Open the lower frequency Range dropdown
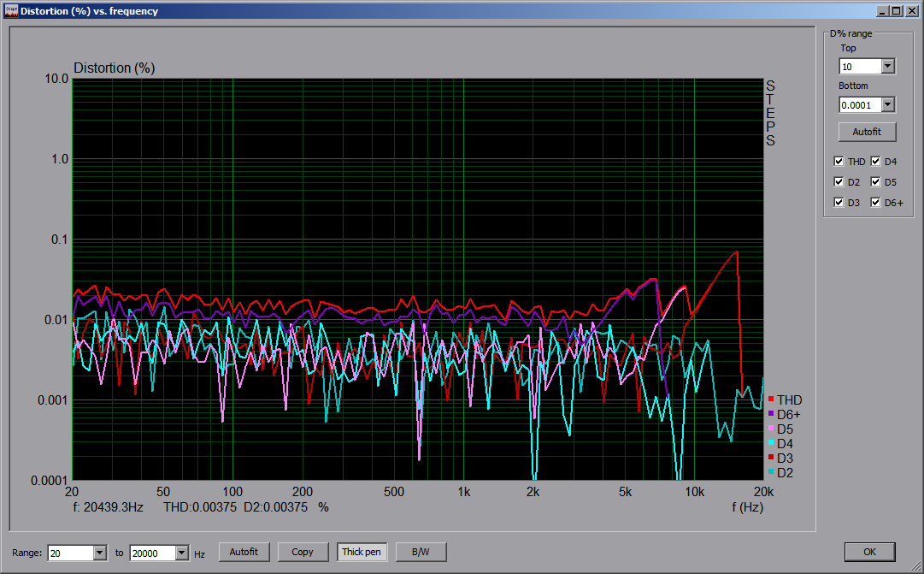The image size is (924, 574). (99, 553)
